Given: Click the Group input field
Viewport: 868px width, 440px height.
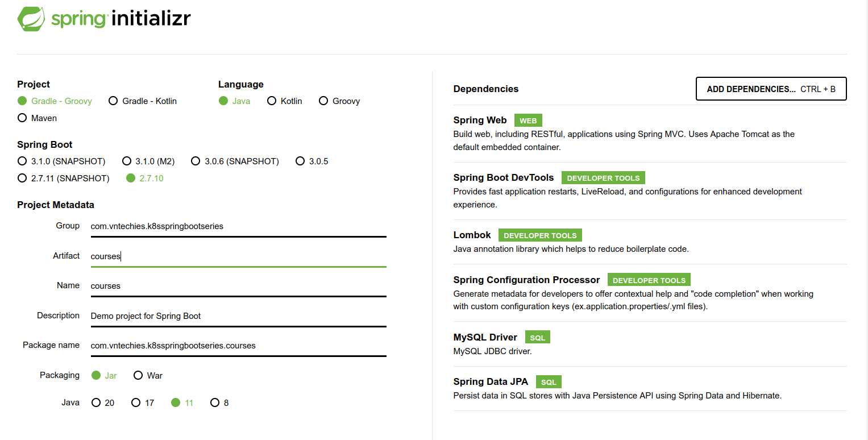Looking at the screenshot, I should pyautogui.click(x=238, y=226).
